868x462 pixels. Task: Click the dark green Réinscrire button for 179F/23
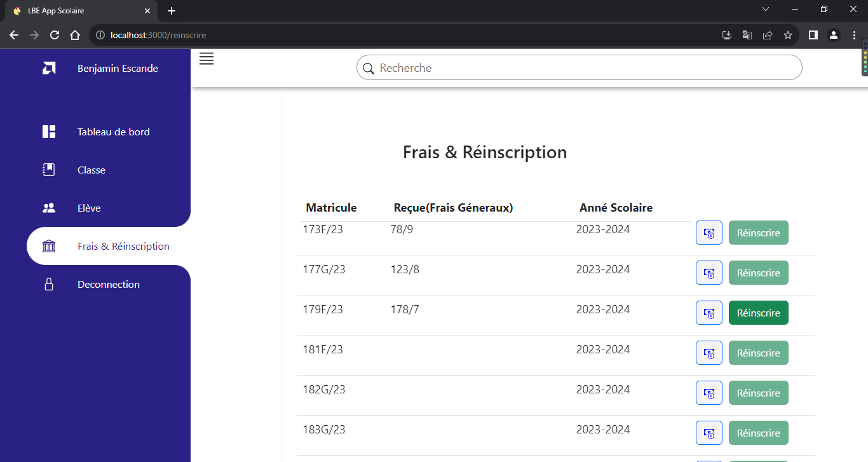coord(758,313)
